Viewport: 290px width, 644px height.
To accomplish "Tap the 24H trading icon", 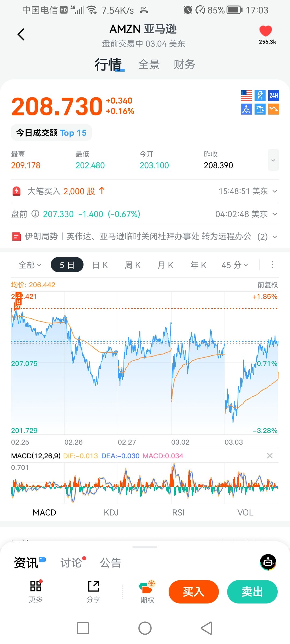I will pyautogui.click(x=274, y=96).
